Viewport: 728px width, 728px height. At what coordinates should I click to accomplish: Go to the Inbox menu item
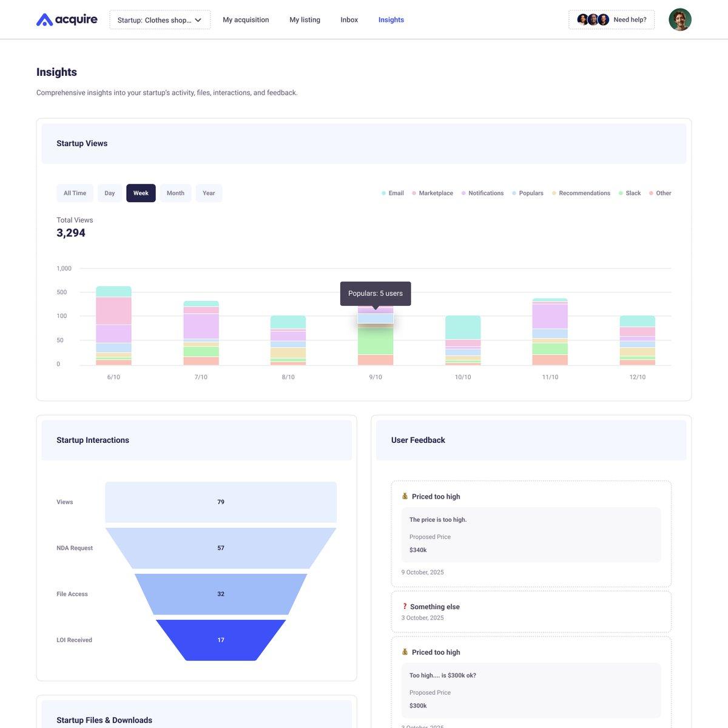point(350,19)
